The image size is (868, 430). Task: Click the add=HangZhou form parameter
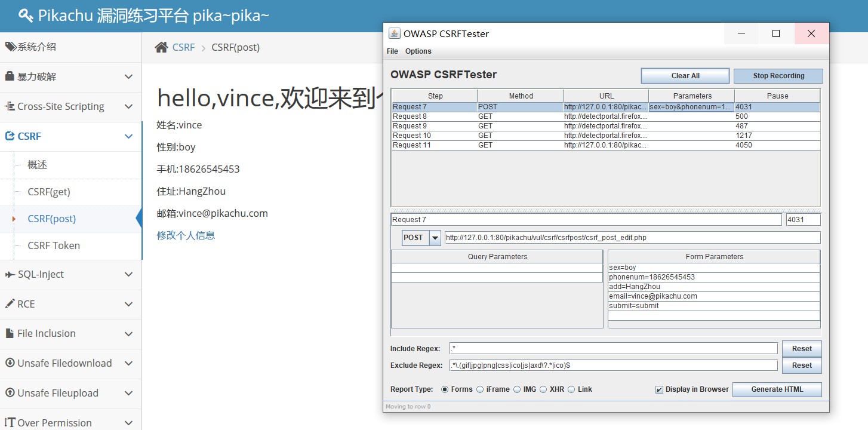714,287
